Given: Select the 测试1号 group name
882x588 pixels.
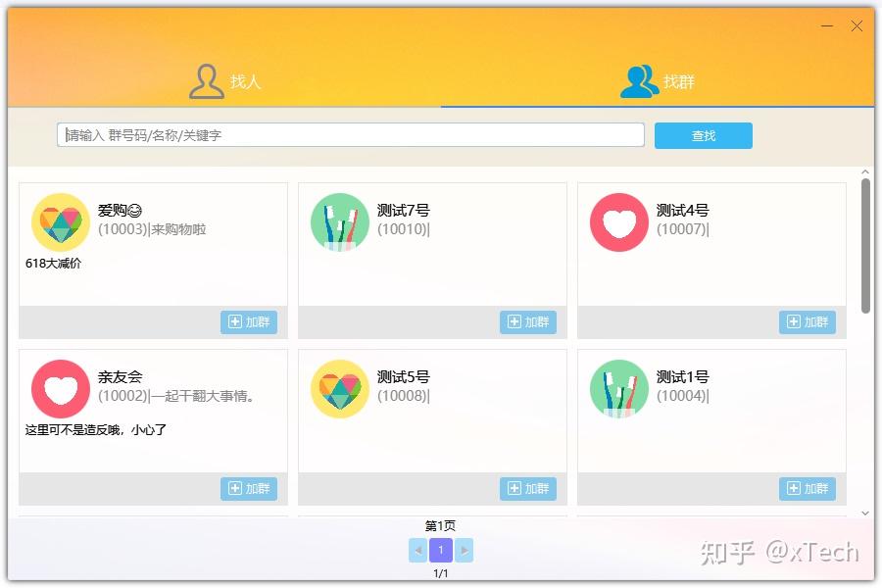Looking at the screenshot, I should [682, 377].
